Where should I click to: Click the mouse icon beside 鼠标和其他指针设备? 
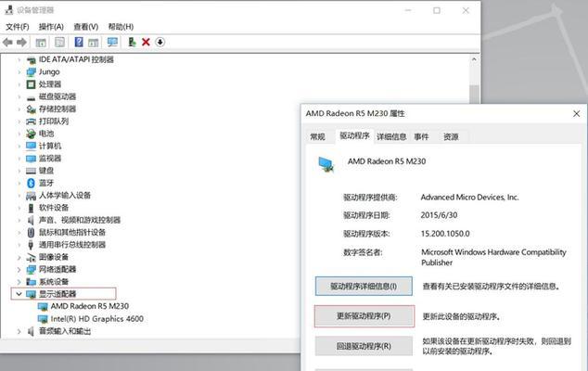coord(32,233)
